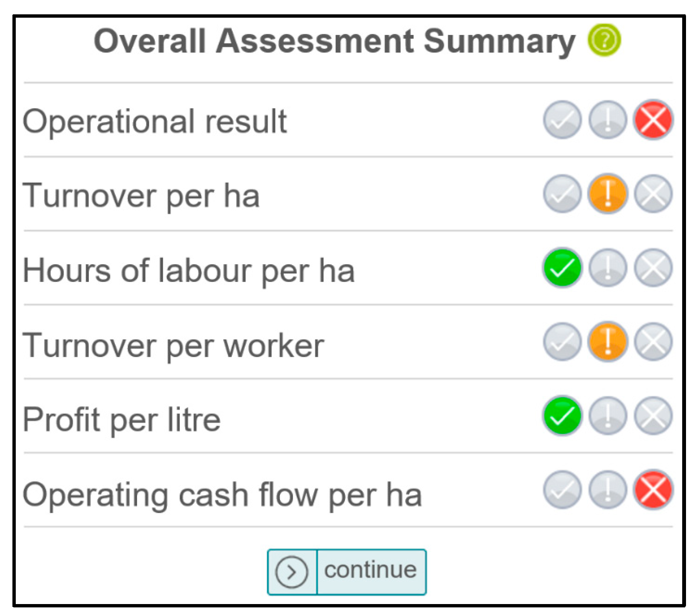Click the Operational result row label
The width and height of the screenshot is (697, 616).
[154, 121]
